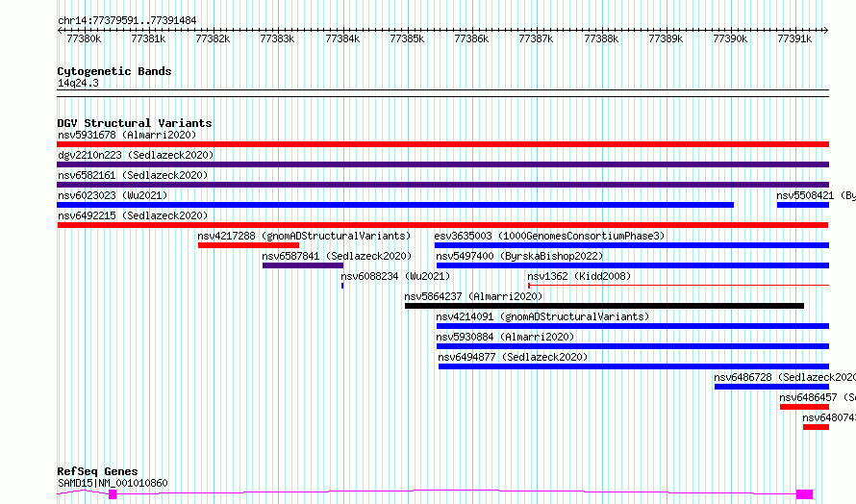Viewport: 856px width, 504px height.
Task: Open nsv5864237 (Almarri2020) variant label
Action: click(473, 296)
